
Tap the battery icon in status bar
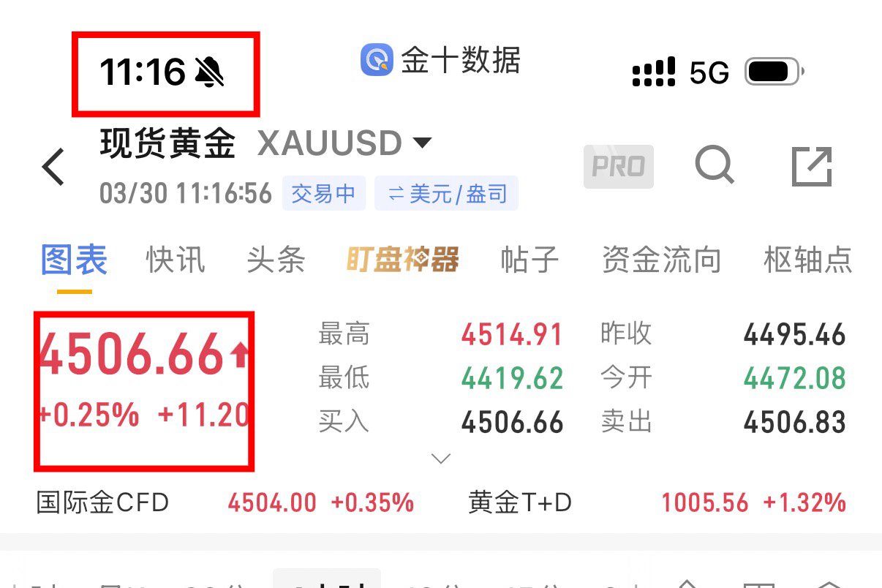tap(774, 72)
